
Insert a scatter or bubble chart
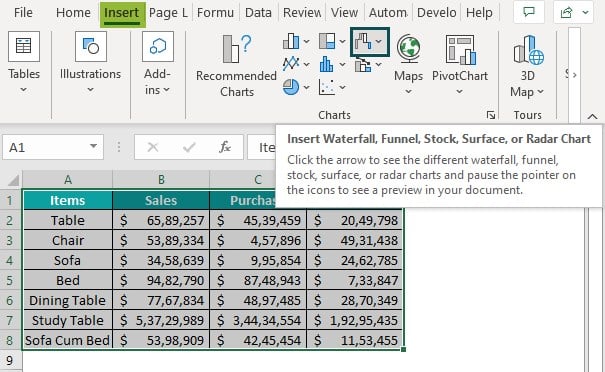tap(326, 87)
